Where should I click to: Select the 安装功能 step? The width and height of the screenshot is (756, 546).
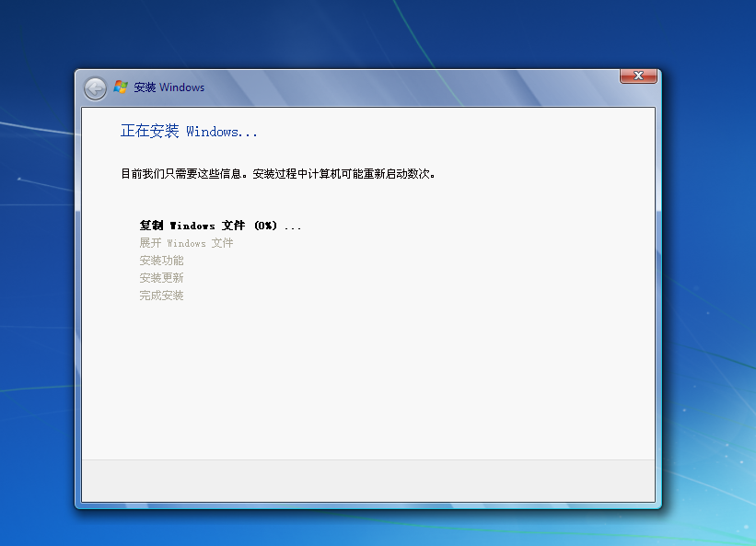[161, 261]
